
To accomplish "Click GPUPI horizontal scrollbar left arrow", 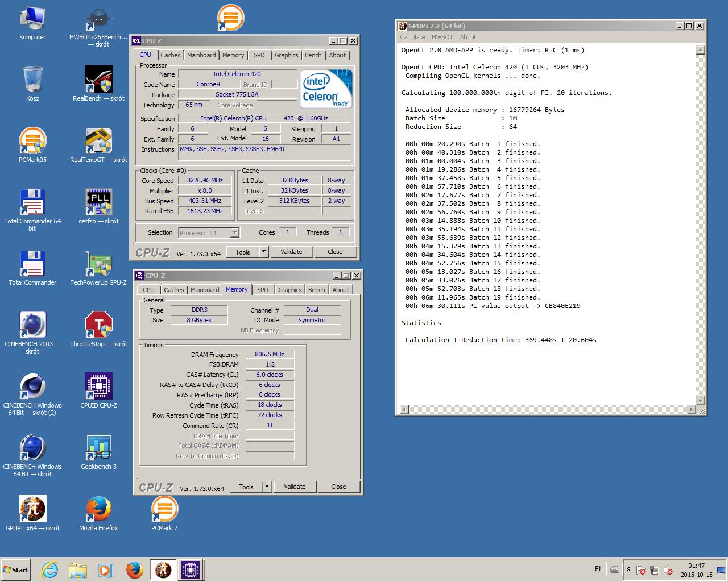I will (404, 409).
